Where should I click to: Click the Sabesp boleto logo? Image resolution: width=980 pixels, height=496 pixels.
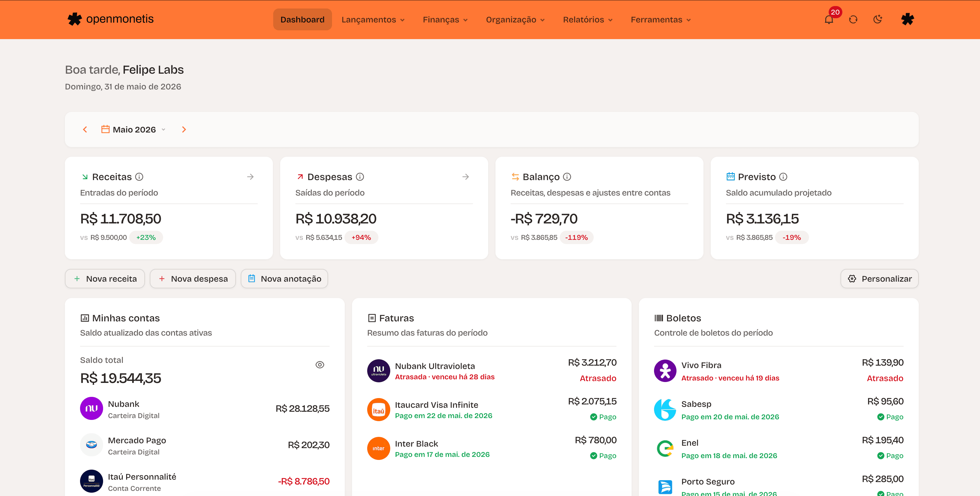coord(665,409)
